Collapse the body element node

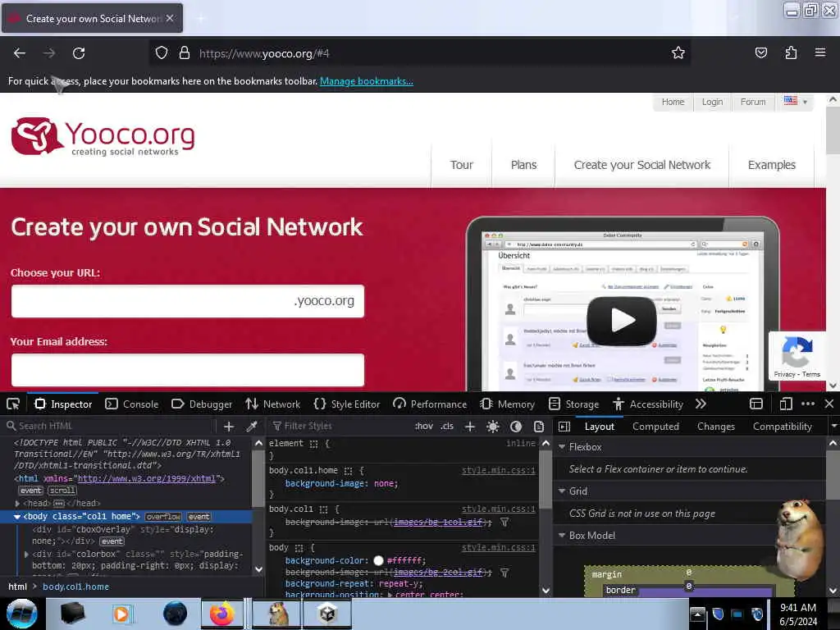point(17,517)
